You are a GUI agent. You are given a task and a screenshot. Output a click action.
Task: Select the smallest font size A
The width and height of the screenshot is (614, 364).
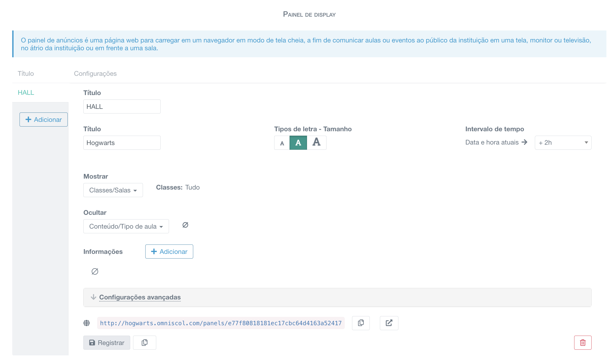tap(281, 143)
